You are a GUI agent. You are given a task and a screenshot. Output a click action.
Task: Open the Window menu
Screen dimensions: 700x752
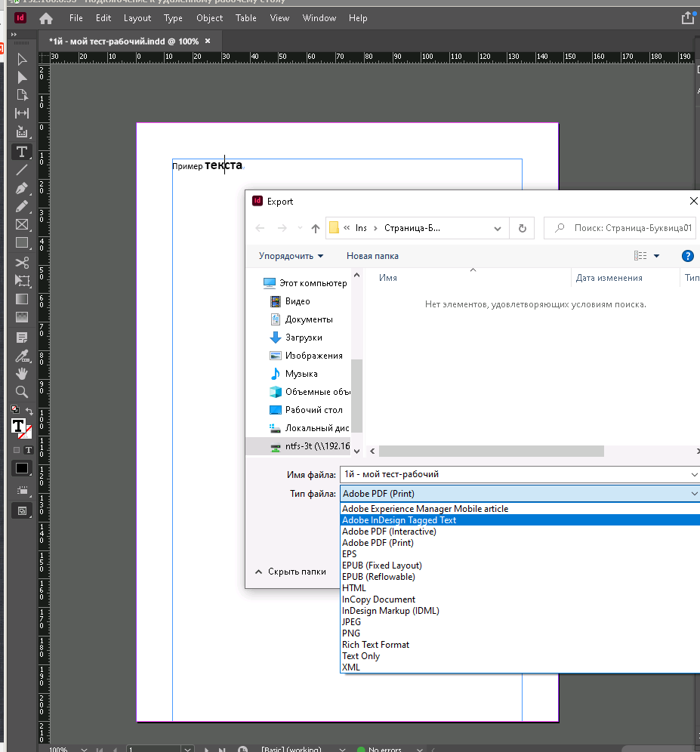pyautogui.click(x=319, y=18)
